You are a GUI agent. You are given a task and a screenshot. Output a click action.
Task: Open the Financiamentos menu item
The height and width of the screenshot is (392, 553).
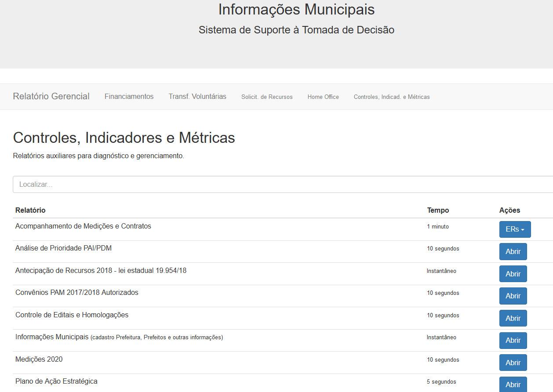(x=129, y=96)
